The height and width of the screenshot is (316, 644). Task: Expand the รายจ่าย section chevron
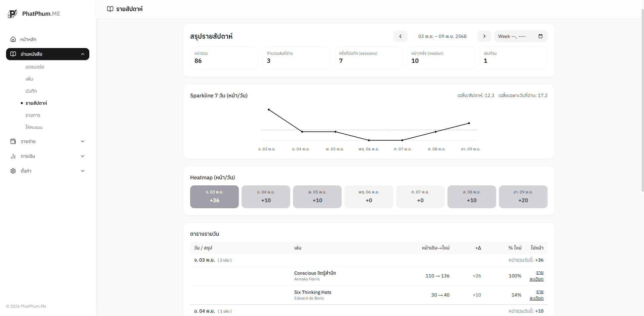click(x=83, y=141)
